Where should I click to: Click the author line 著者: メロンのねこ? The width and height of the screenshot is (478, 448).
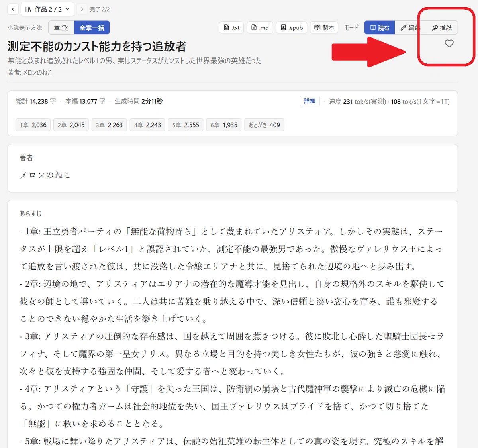click(x=29, y=72)
